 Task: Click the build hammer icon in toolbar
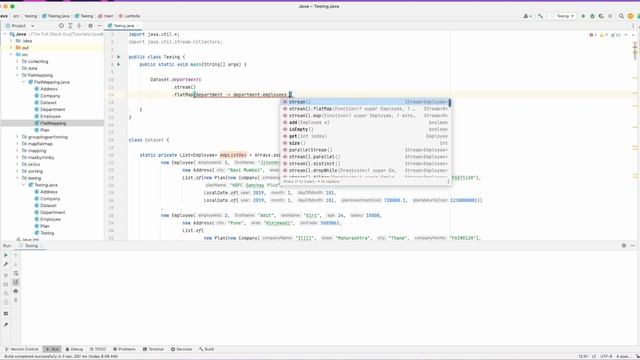pyautogui.click(x=540, y=16)
